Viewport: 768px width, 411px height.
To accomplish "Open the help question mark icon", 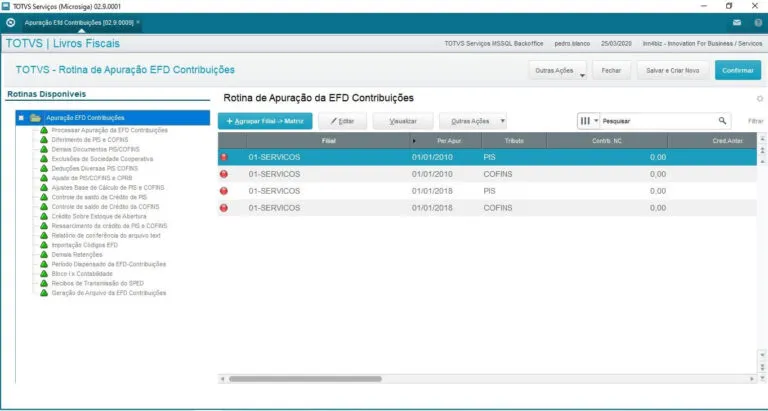I will pos(758,23).
